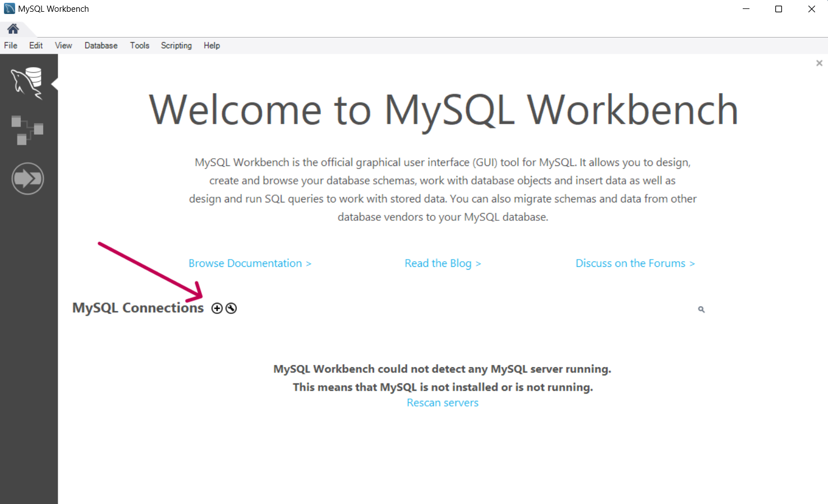Viewport: 828px width, 504px height.
Task: Click the Welcome to MySQL Workbench title
Action: (443, 110)
